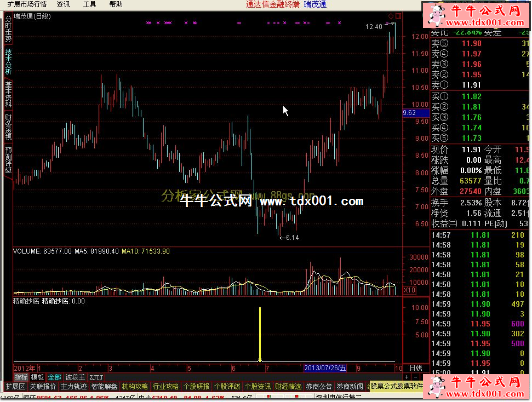
Task: Click the 买③ price 11.76
Action: 472,117
